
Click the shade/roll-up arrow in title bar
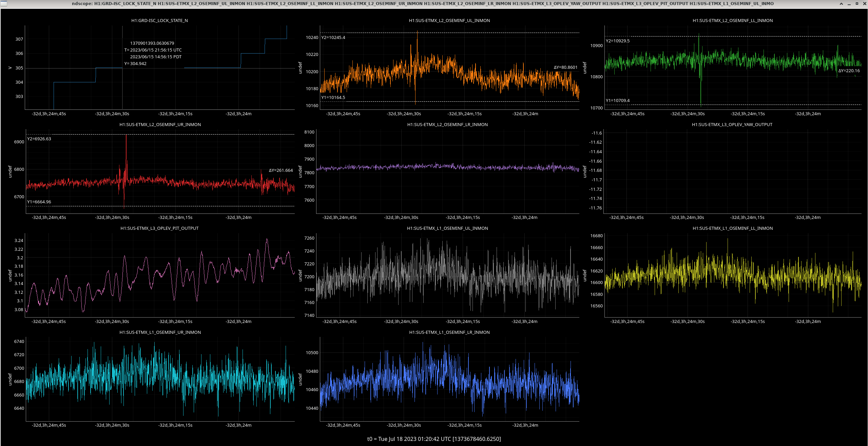point(841,4)
